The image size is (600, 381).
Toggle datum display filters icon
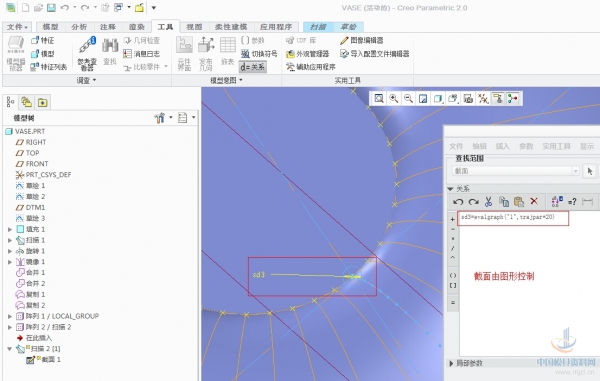tap(483, 99)
